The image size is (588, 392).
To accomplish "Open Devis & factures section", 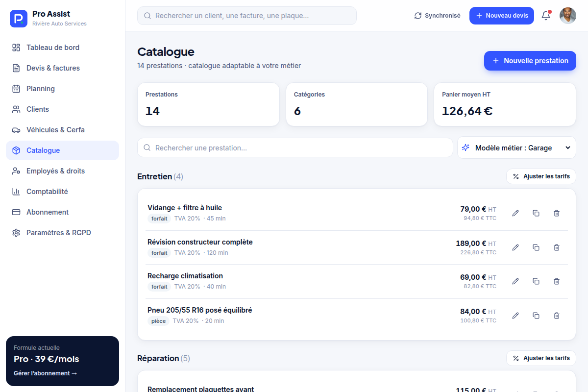I will click(62, 68).
